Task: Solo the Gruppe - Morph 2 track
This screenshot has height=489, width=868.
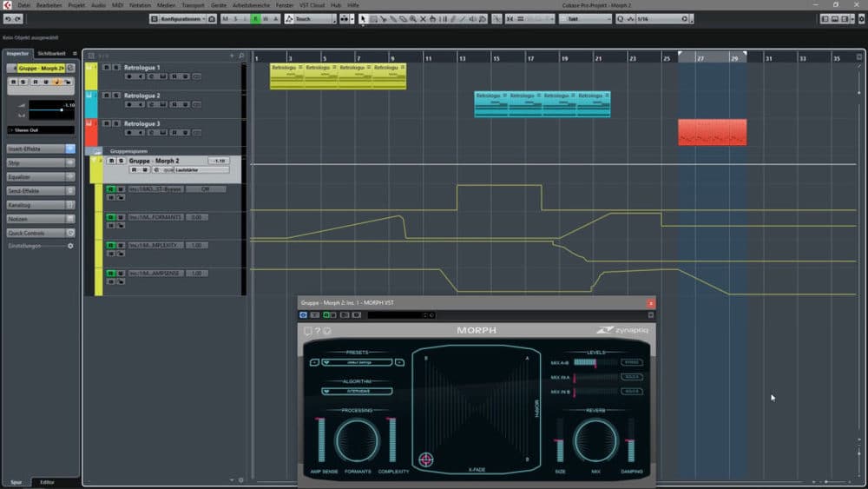Action: pyautogui.click(x=122, y=161)
